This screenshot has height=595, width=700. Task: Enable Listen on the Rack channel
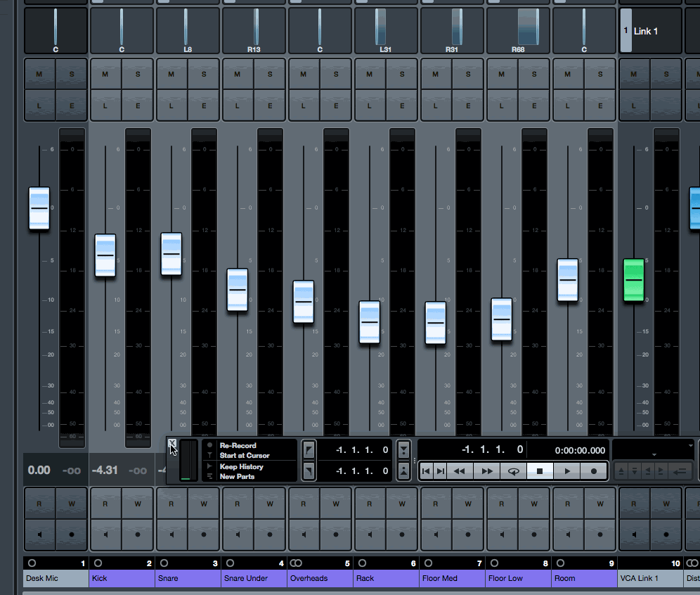pyautogui.click(x=370, y=105)
